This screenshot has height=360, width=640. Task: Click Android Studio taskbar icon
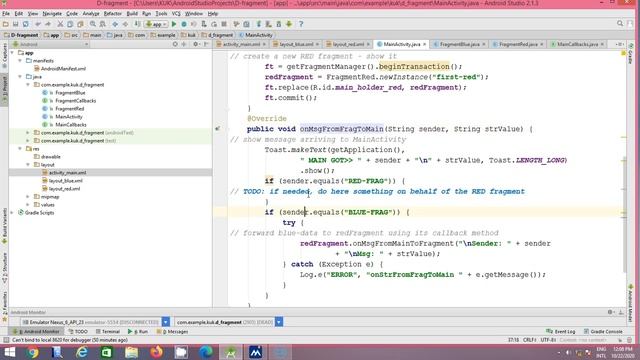point(231,352)
